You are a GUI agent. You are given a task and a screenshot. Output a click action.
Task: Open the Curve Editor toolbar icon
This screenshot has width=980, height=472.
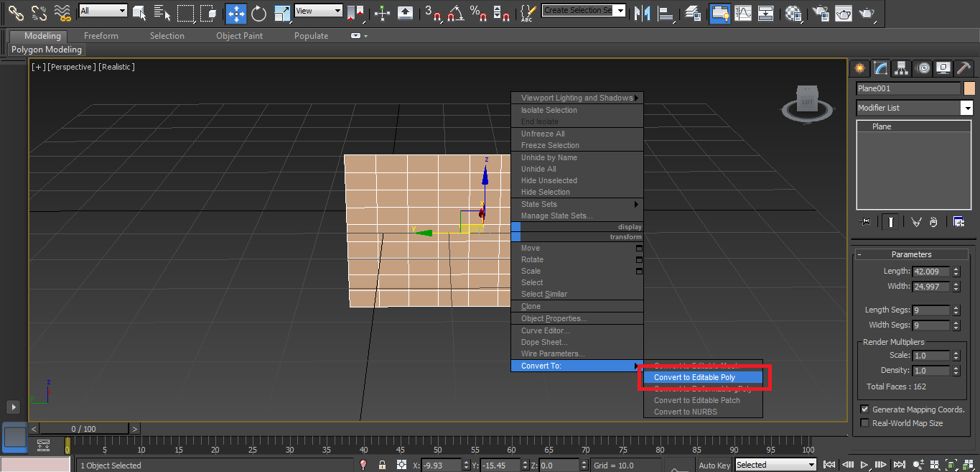pyautogui.click(x=743, y=12)
